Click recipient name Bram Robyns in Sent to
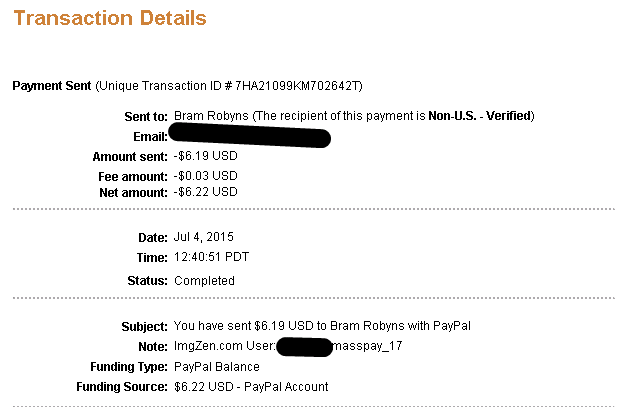This screenshot has height=407, width=631. (x=211, y=117)
